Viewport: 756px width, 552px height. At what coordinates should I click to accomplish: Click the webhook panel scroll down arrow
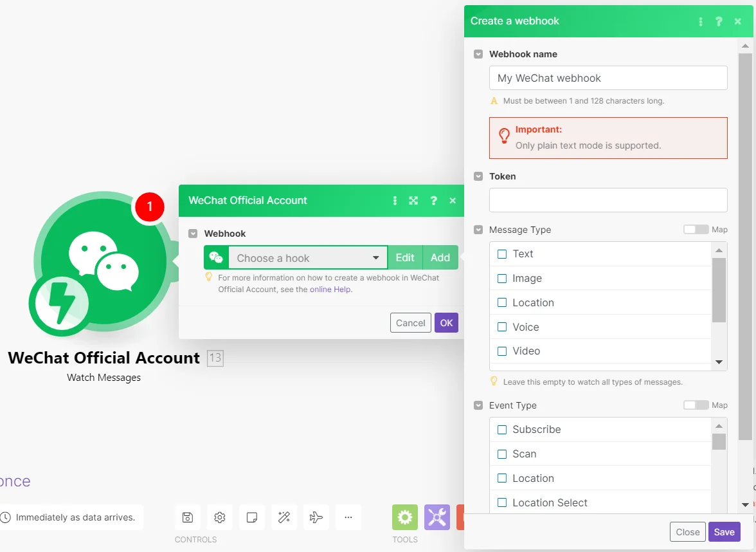tap(746, 504)
